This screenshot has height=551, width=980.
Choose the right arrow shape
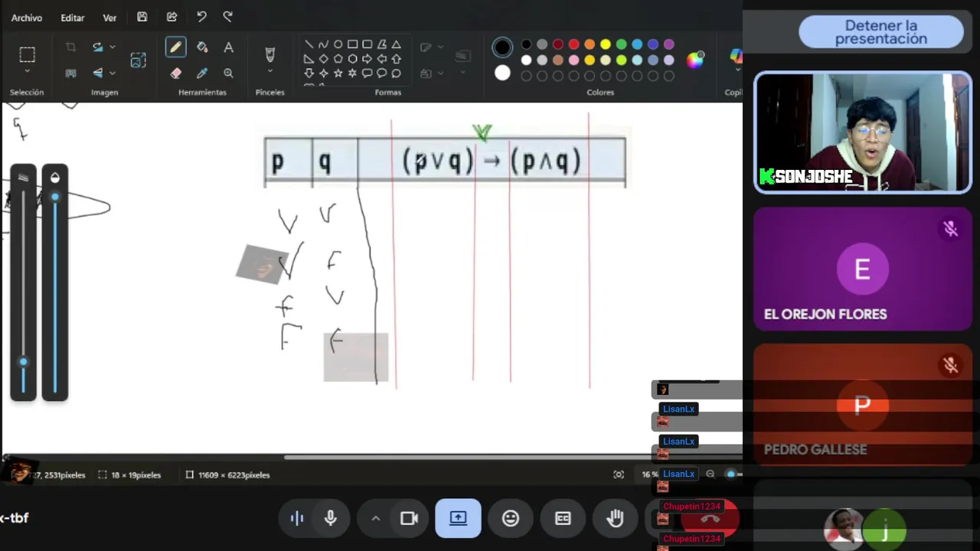(367, 59)
